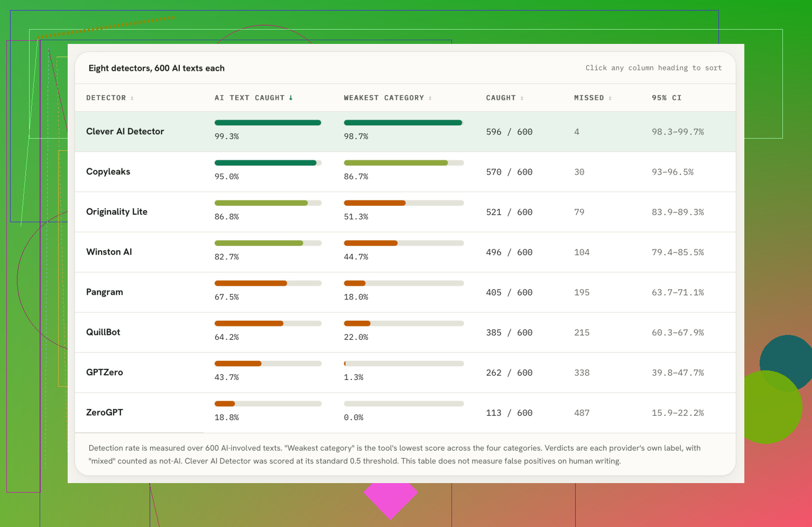Click the 39.8–47.7% confidence interval

pyautogui.click(x=678, y=373)
